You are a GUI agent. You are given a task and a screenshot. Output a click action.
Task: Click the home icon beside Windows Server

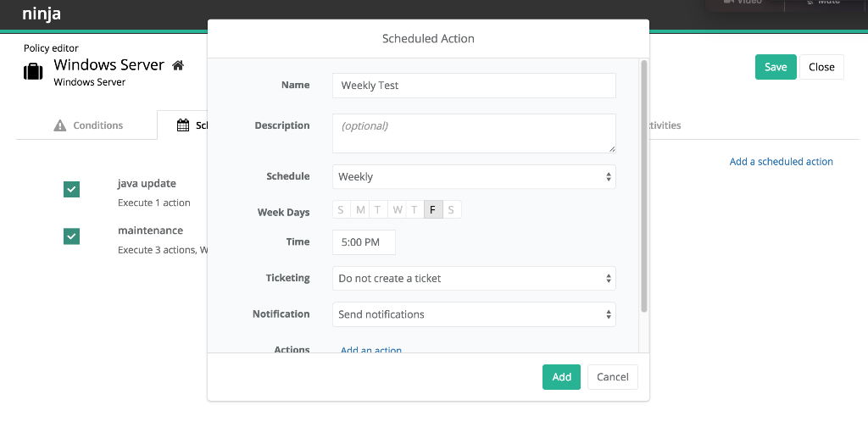pyautogui.click(x=178, y=65)
